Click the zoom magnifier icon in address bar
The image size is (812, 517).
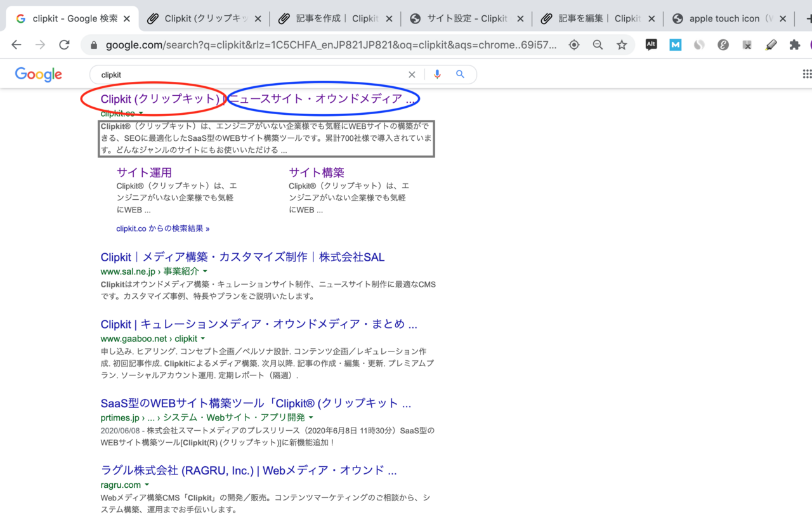tap(598, 44)
